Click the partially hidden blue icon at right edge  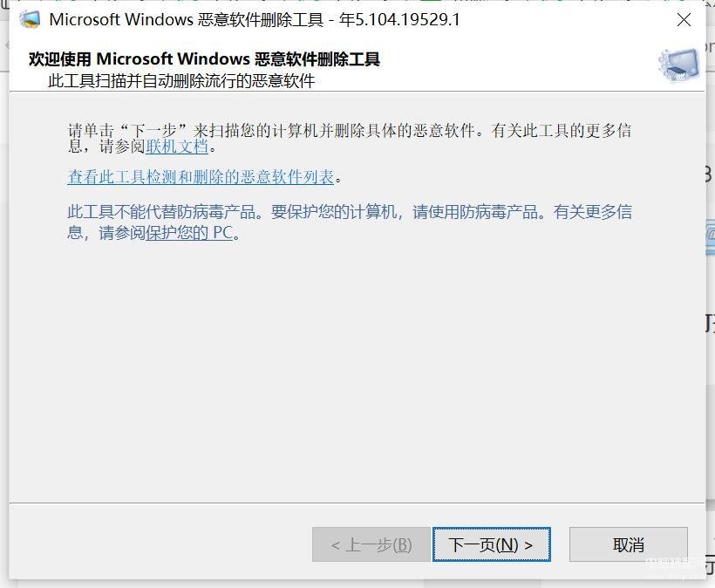(710, 236)
